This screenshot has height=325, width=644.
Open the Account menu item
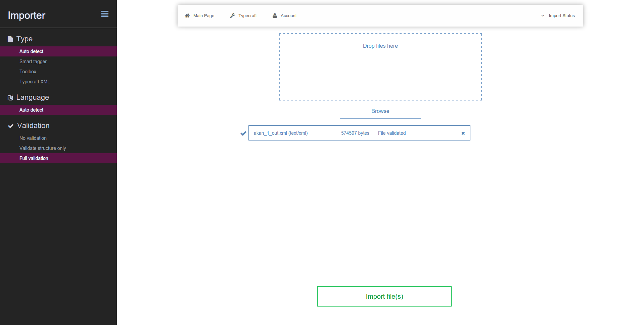tap(289, 15)
